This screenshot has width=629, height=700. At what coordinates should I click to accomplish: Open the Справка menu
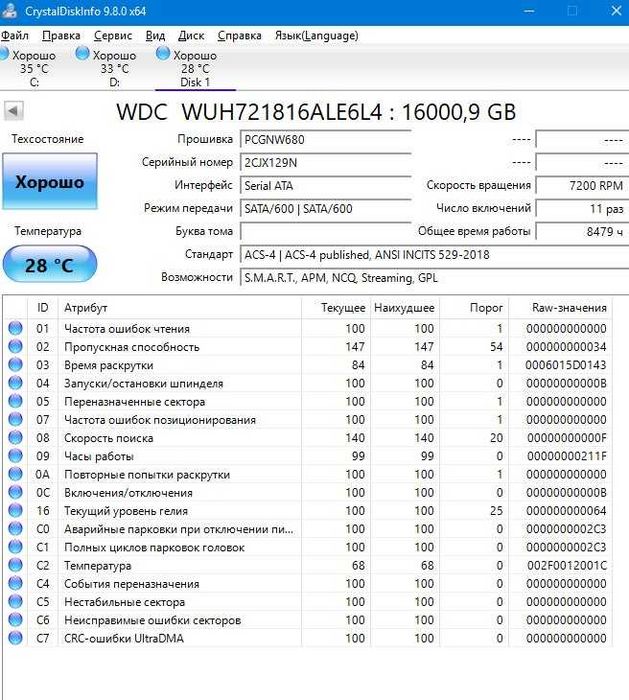tap(239, 36)
